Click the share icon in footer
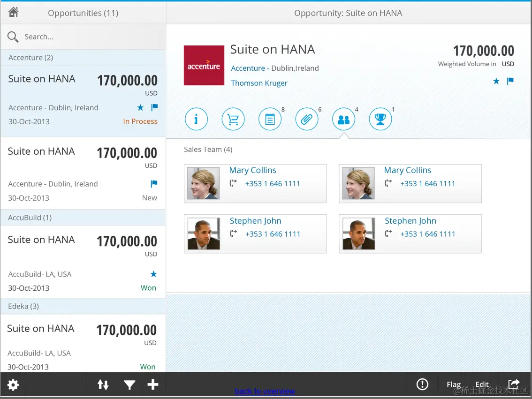532x399 pixels. (x=514, y=384)
